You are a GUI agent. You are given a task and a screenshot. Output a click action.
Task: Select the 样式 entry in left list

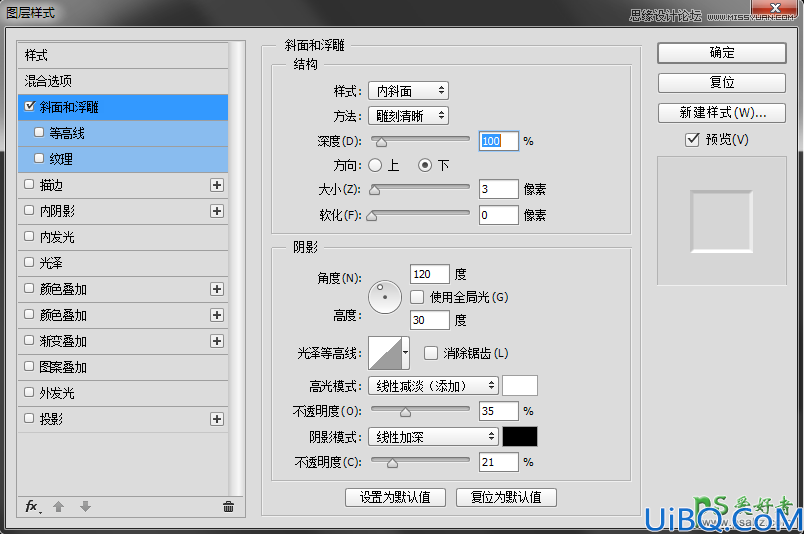[x=123, y=55]
